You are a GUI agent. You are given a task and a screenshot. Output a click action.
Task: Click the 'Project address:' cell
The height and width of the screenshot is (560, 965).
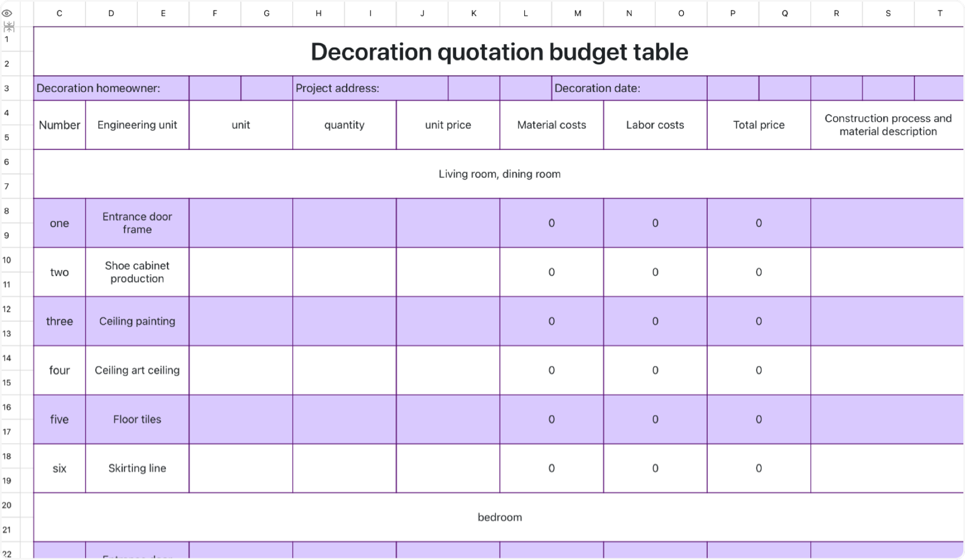[370, 88]
